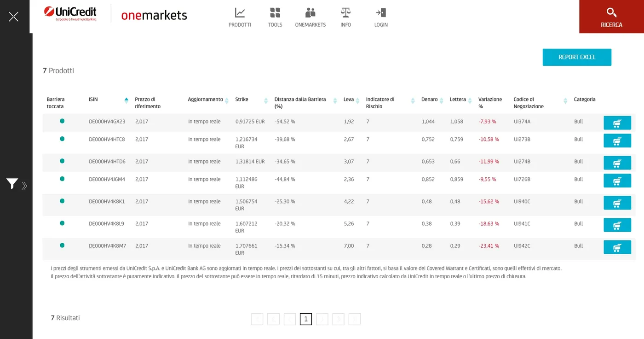Click barrier status dot for DE000HV4J6M4
The image size is (644, 339).
pos(62,179)
